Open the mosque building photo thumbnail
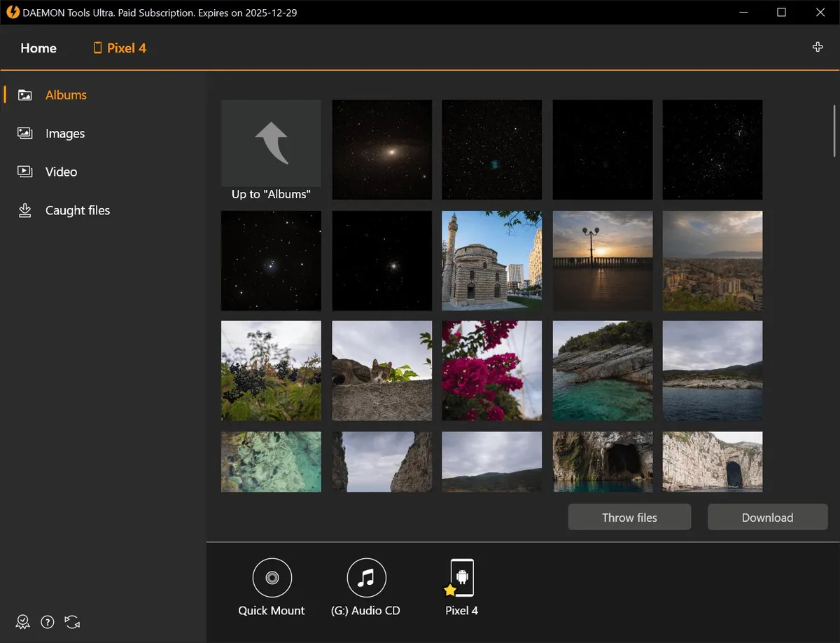Screen dimensions: 840x643 click(491, 261)
